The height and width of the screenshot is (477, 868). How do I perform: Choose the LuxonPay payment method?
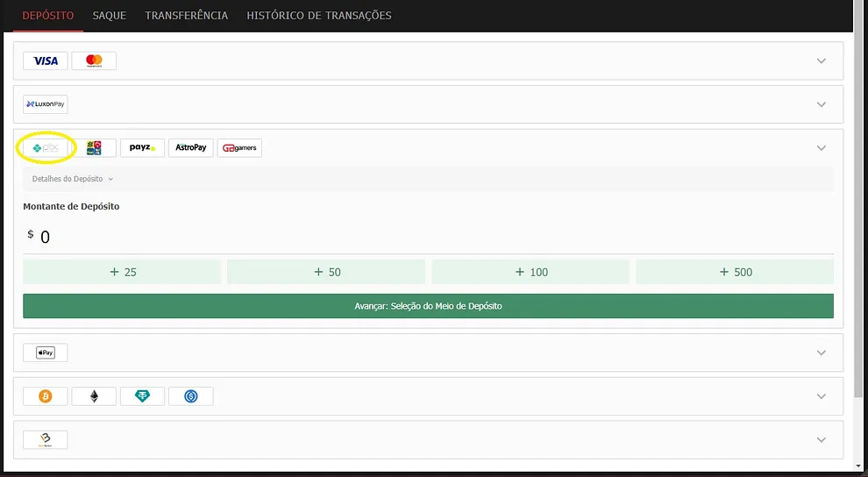pos(46,104)
